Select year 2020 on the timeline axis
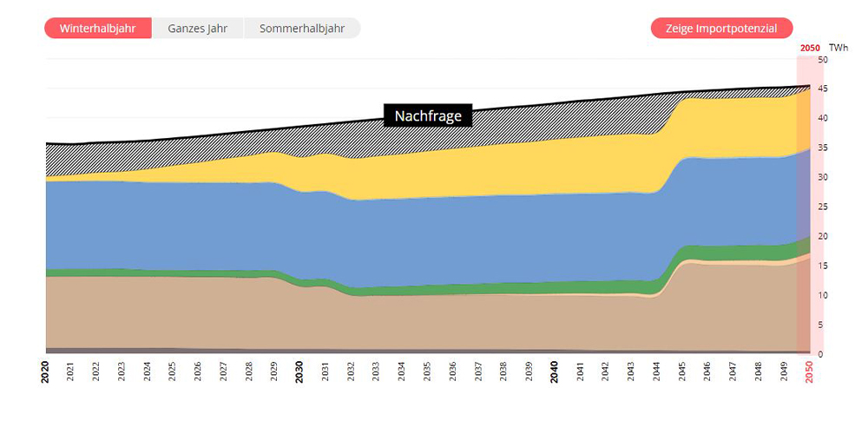This screenshot has width=868, height=434. 45,372
